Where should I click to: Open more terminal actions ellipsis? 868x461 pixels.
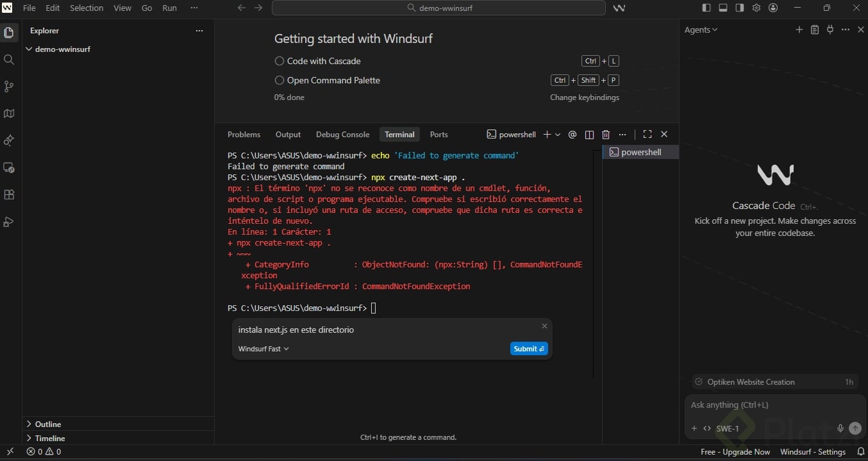tap(622, 135)
